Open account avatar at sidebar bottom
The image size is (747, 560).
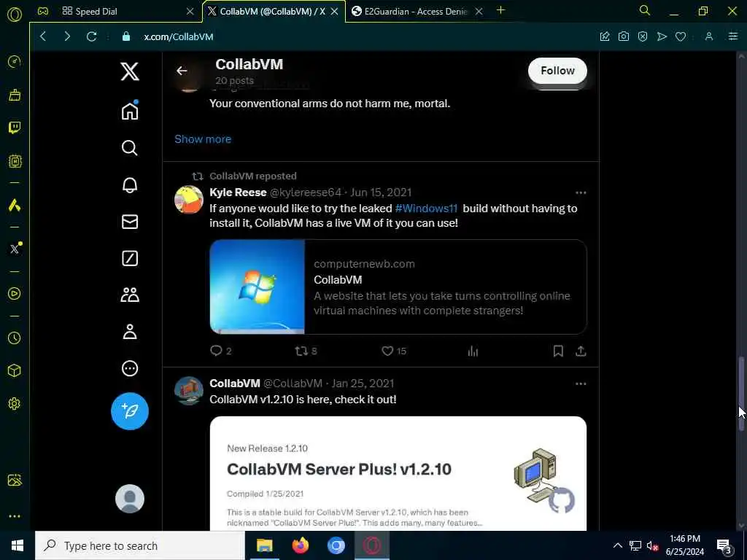click(130, 499)
